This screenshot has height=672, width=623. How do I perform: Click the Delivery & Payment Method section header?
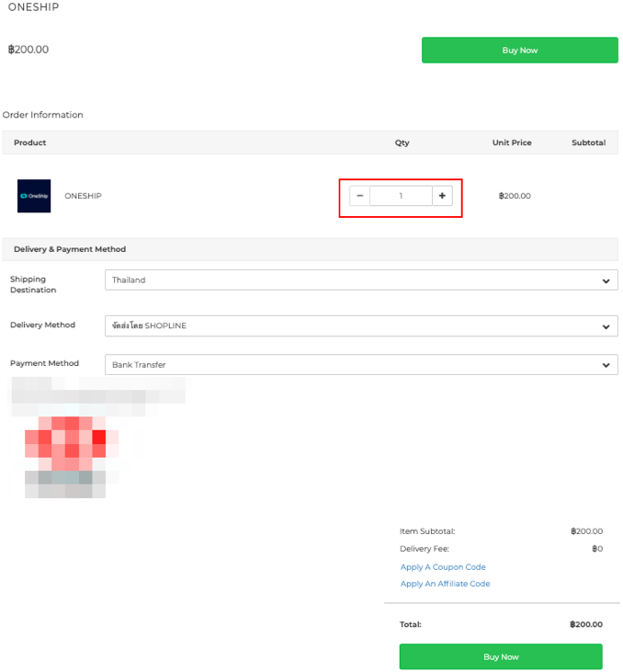pyautogui.click(x=70, y=249)
